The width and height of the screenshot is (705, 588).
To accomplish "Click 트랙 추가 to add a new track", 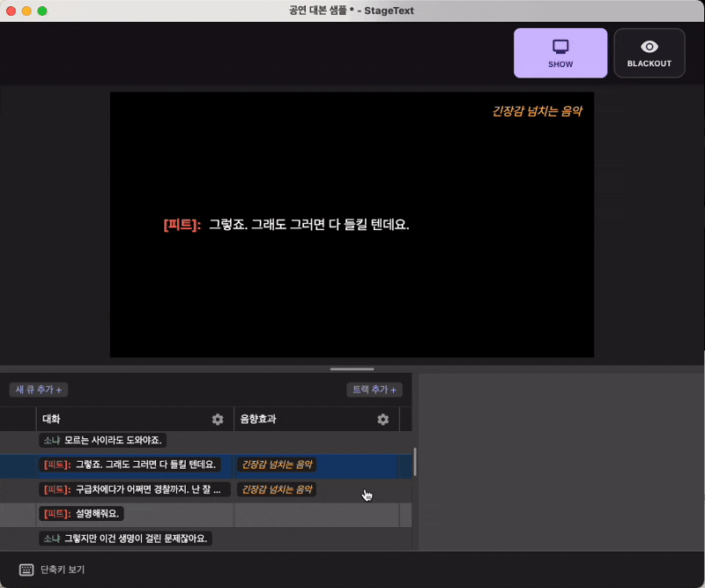I will tap(374, 390).
